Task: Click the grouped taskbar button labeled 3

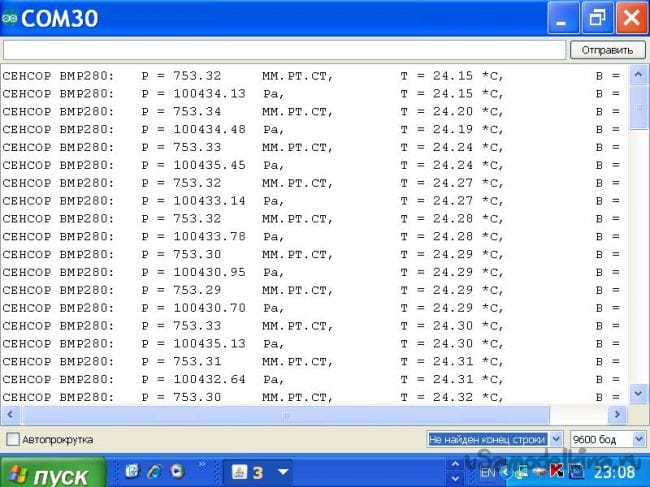Action: click(248, 472)
